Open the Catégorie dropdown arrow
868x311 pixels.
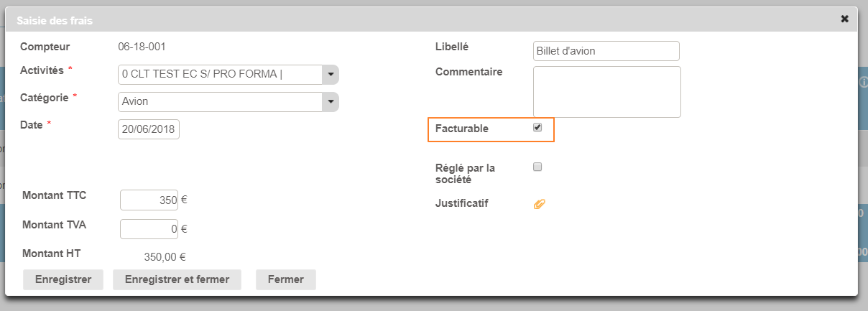[x=330, y=102]
